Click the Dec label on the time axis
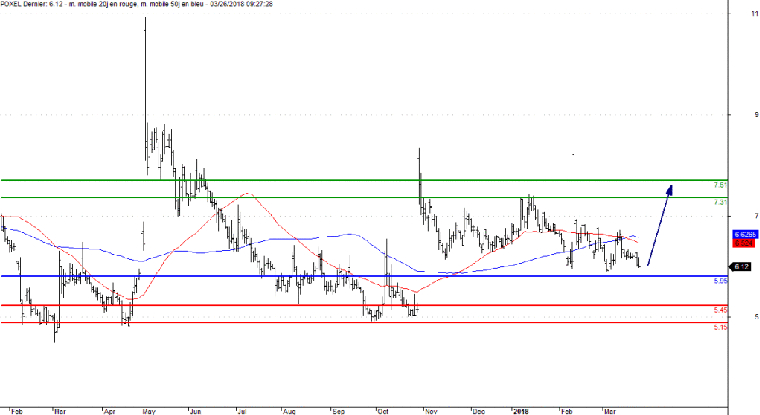Screen dimensions: 760x415 (x=478, y=412)
